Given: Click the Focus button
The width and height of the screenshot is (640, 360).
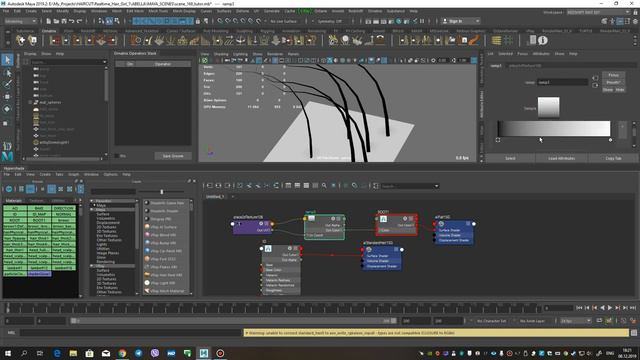Looking at the screenshot, I should [x=613, y=75].
